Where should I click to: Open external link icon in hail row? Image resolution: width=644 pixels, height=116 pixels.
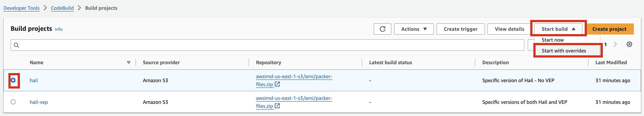coord(277,84)
